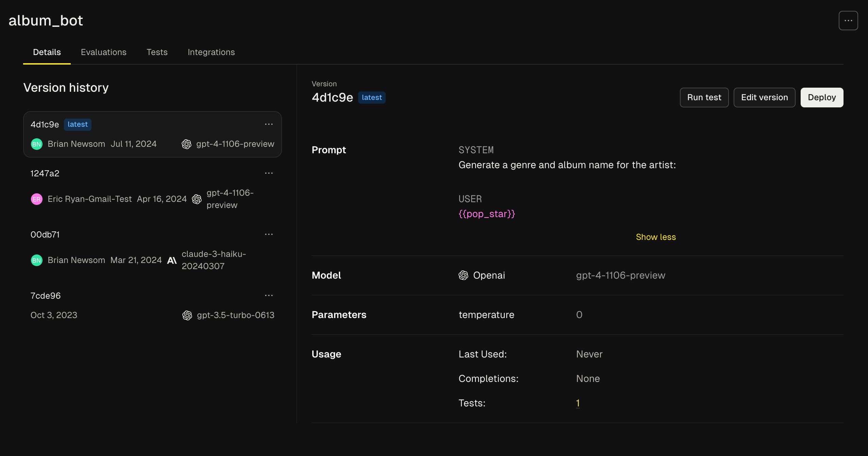Click the Anthropic logo on version 00db71

[172, 260]
